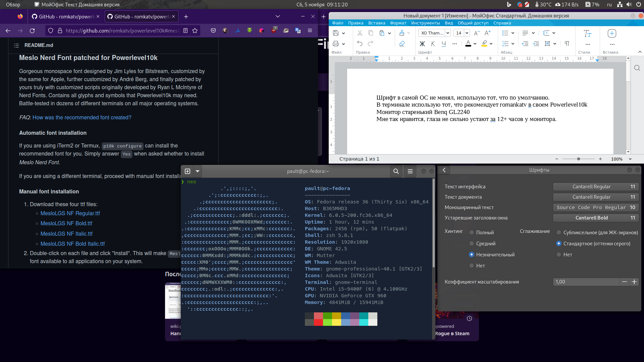
Task: Click the bold Ж formatting icon
Action: click(x=422, y=44)
